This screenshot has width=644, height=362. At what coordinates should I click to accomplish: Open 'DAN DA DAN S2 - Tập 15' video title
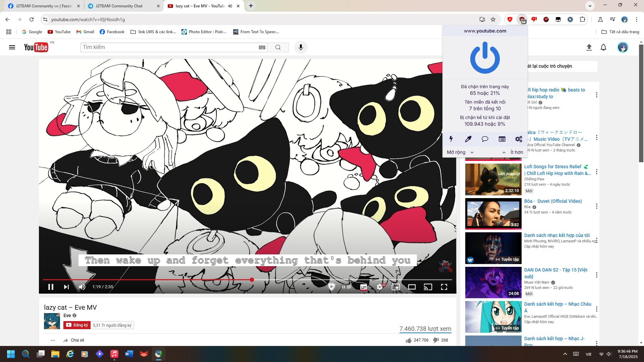556,273
